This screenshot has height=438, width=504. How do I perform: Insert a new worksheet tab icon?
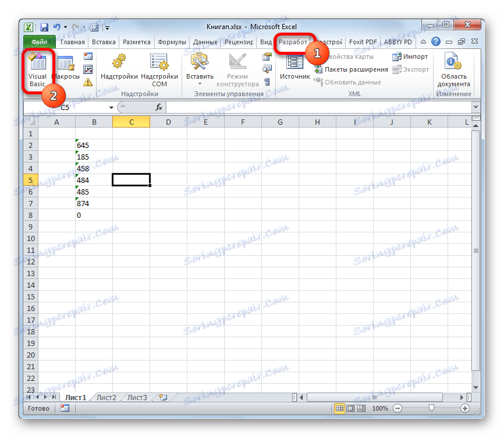[x=164, y=398]
